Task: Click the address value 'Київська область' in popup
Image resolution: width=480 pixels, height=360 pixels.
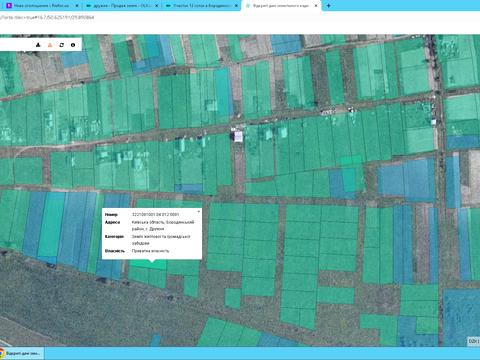Action: pyautogui.click(x=163, y=225)
